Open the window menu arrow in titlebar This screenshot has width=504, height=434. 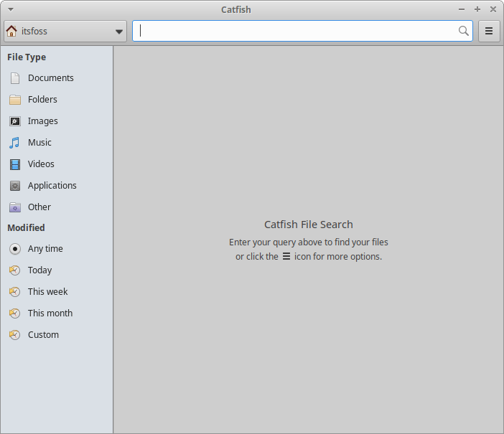pyautogui.click(x=11, y=9)
